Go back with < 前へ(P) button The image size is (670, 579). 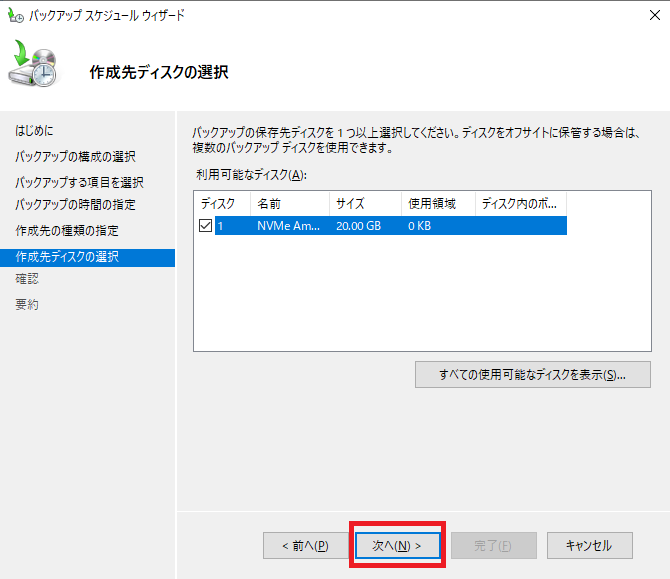pyautogui.click(x=305, y=545)
